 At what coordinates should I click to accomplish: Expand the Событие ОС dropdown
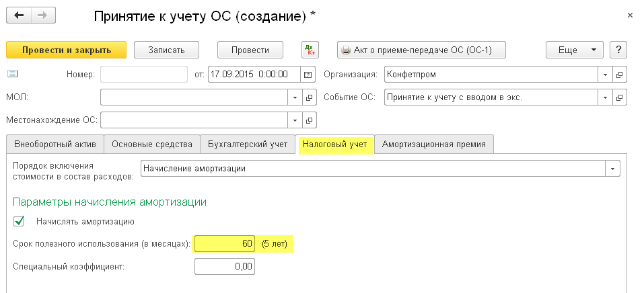(605, 97)
